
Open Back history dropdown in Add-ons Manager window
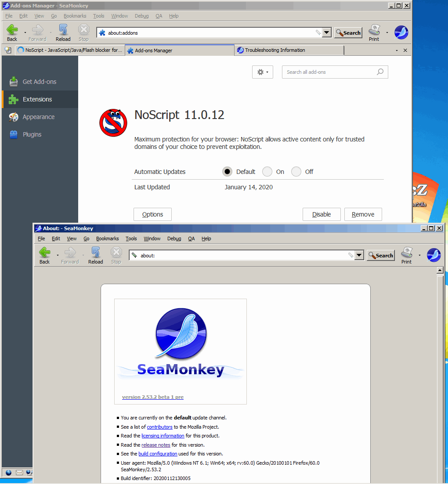coord(25,33)
